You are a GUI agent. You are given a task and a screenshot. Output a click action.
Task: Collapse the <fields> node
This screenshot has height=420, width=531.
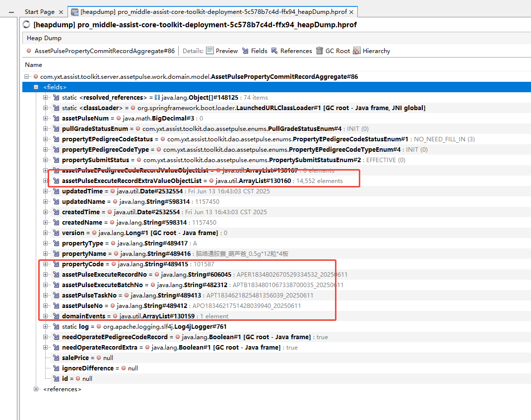tap(36, 87)
